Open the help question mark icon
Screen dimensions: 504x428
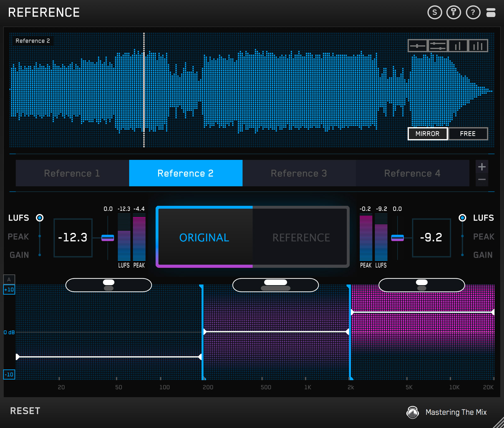pyautogui.click(x=473, y=13)
